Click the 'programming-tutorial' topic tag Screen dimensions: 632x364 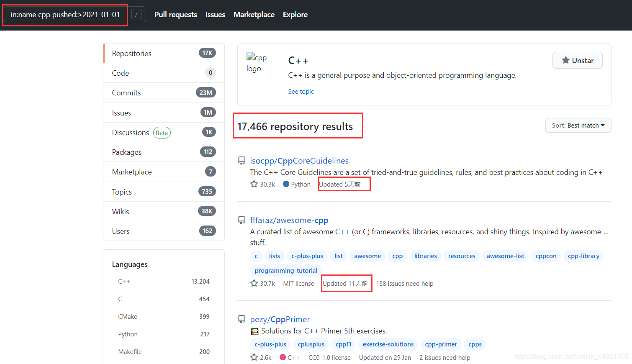pos(286,271)
